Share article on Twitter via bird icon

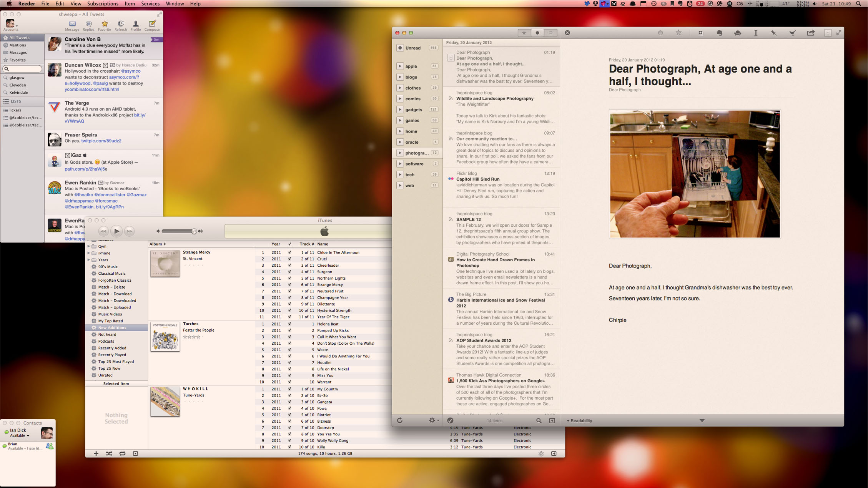click(792, 33)
